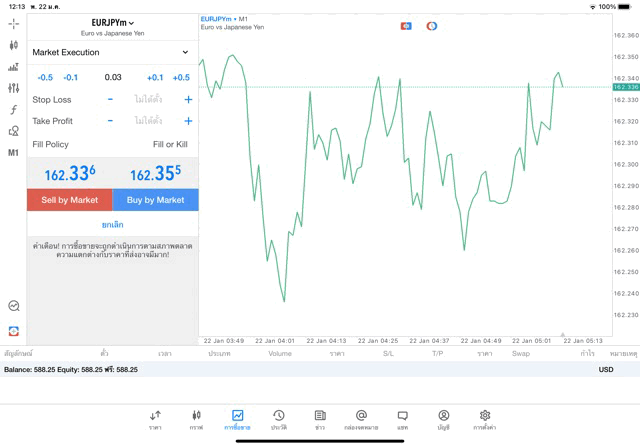Change the M1 timeframe selector
The width and height of the screenshot is (640, 447).
(x=13, y=153)
